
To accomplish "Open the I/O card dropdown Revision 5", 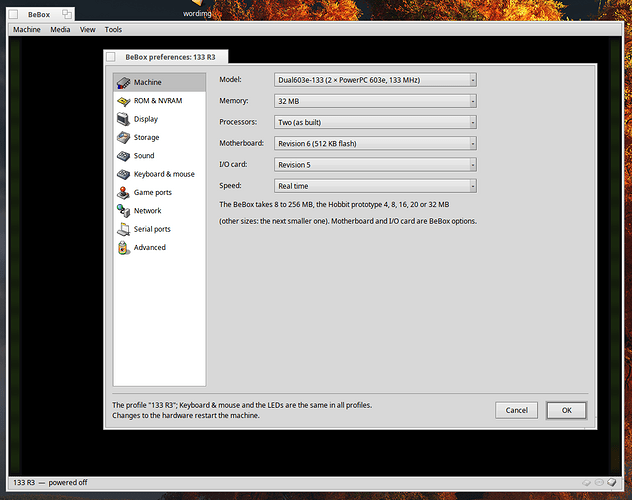I will click(375, 164).
